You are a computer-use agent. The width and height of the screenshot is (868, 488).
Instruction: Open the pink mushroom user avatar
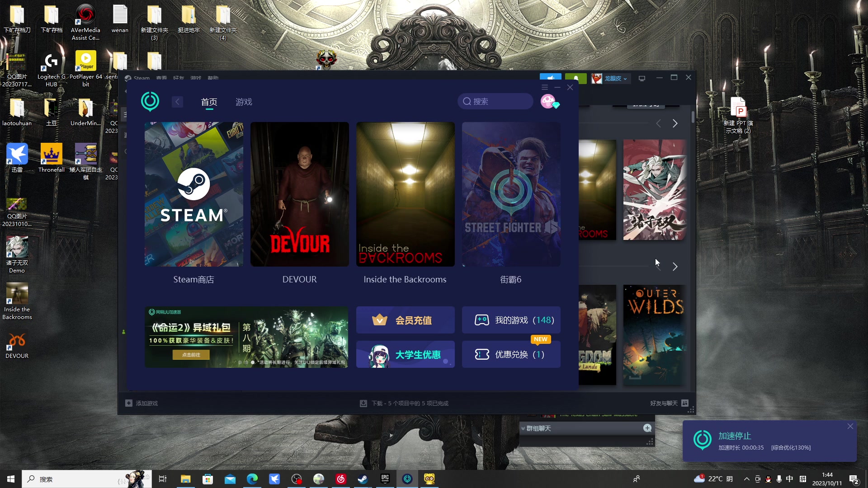tap(548, 101)
